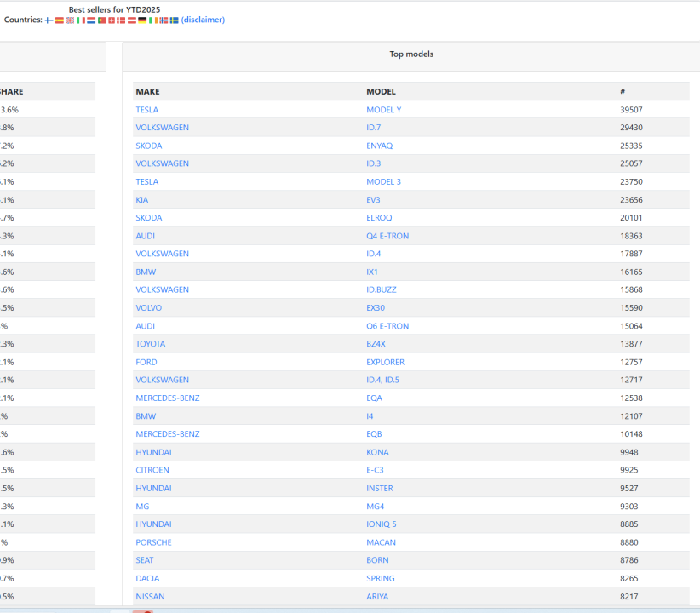Click the Switzerland flag country icon

[111, 20]
